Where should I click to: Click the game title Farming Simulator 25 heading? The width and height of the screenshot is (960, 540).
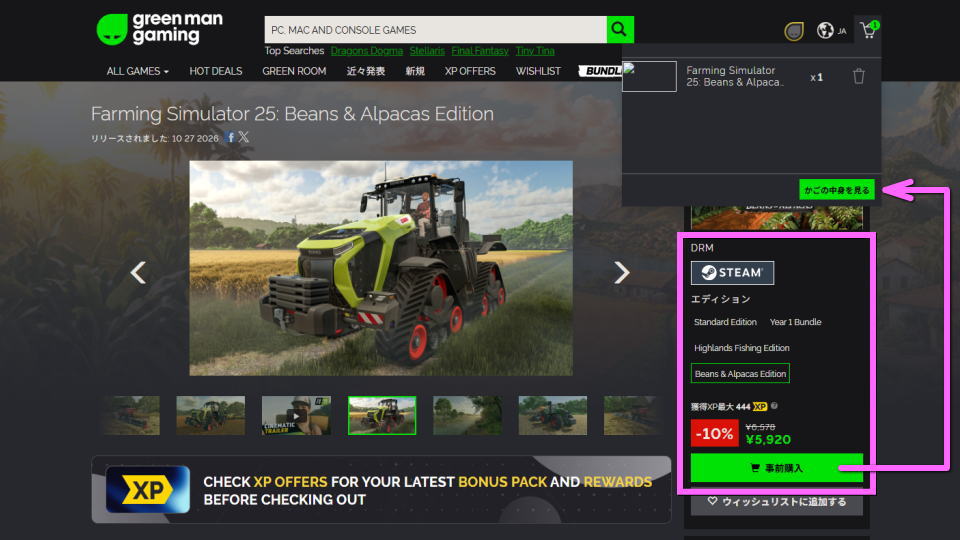point(292,114)
